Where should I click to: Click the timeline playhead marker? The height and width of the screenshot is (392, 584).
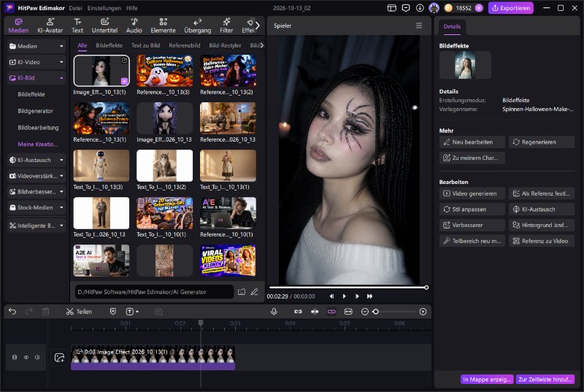[x=201, y=323]
